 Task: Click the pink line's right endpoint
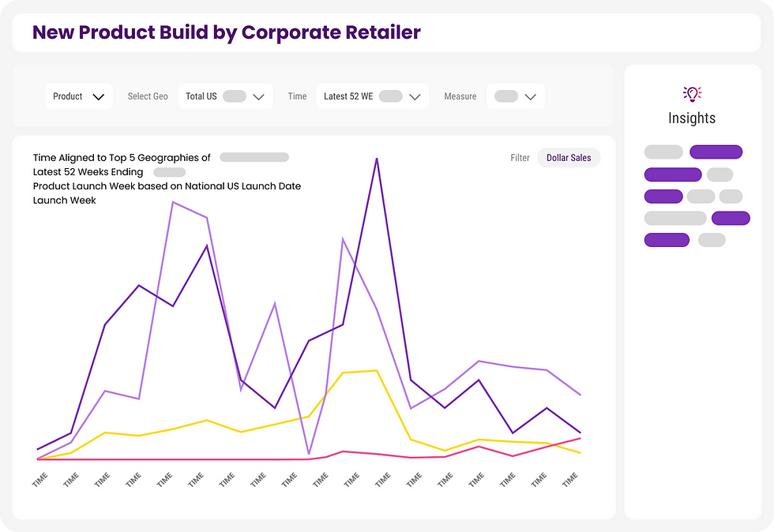[x=580, y=438]
